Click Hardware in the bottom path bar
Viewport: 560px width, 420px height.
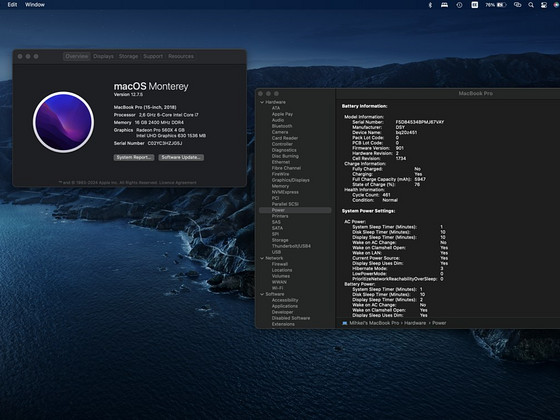pyautogui.click(x=415, y=323)
